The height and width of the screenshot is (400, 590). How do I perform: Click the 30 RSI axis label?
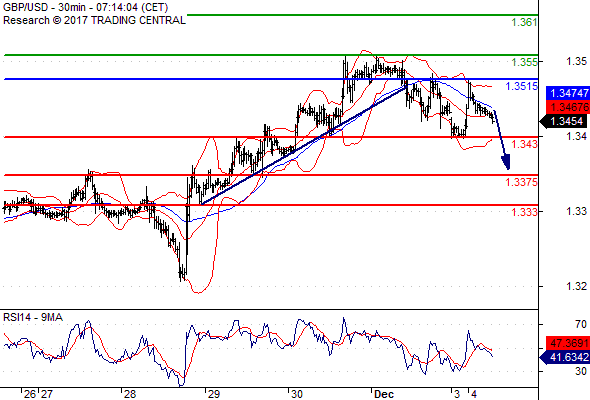pos(581,371)
